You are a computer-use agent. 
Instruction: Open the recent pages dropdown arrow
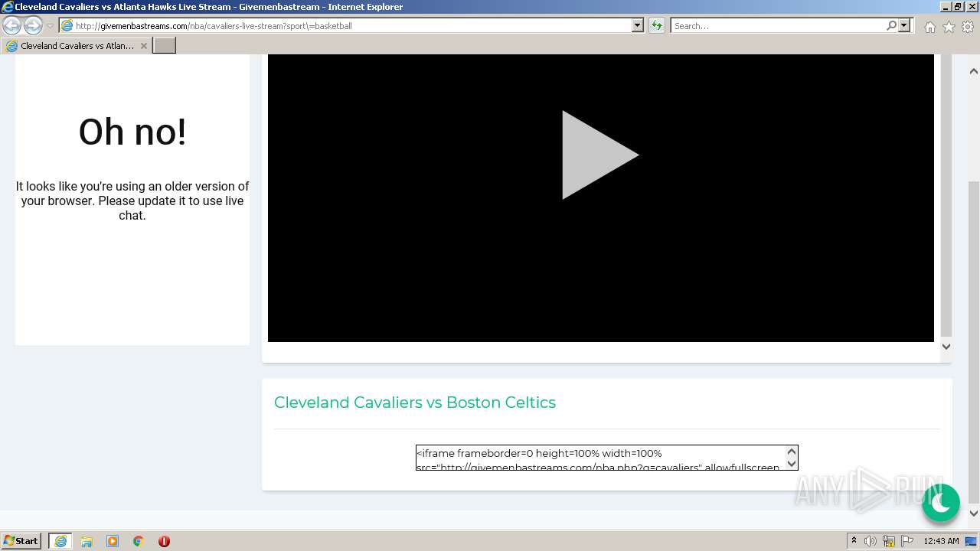50,26
